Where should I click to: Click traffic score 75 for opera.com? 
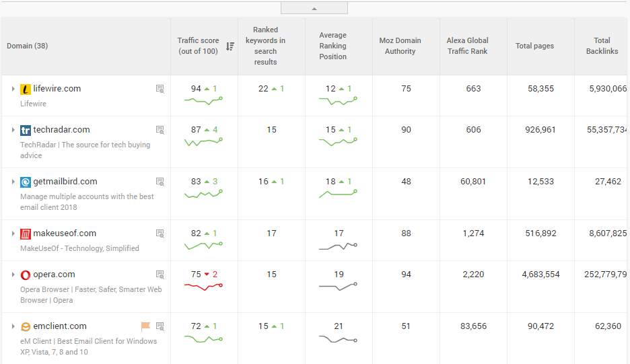coord(196,275)
